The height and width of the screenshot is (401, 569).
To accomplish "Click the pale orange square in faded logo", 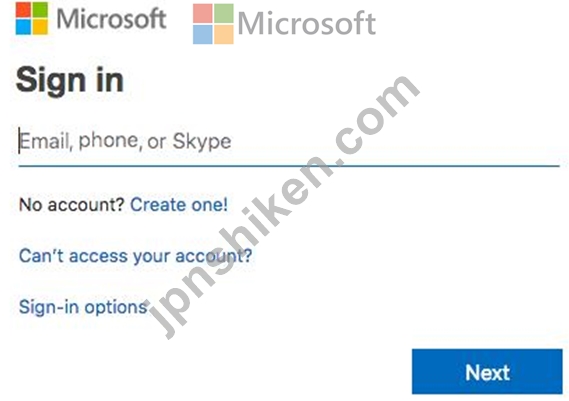I will 224,34.
